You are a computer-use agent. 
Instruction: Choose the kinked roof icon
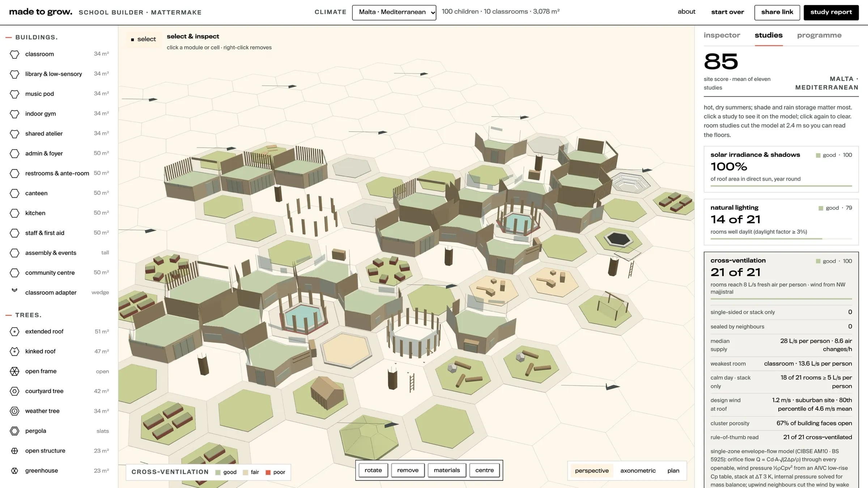pyautogui.click(x=14, y=351)
